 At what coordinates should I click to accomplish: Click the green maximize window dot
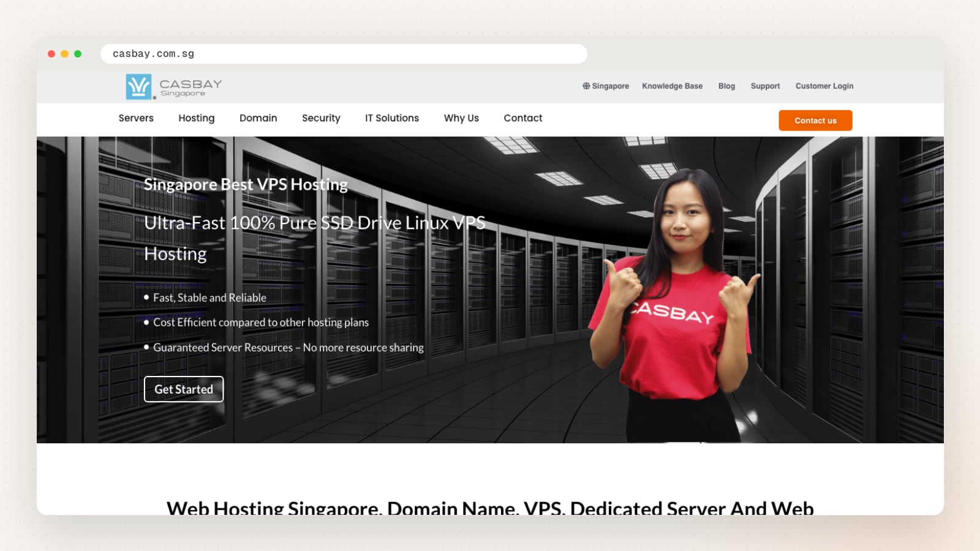(x=78, y=54)
